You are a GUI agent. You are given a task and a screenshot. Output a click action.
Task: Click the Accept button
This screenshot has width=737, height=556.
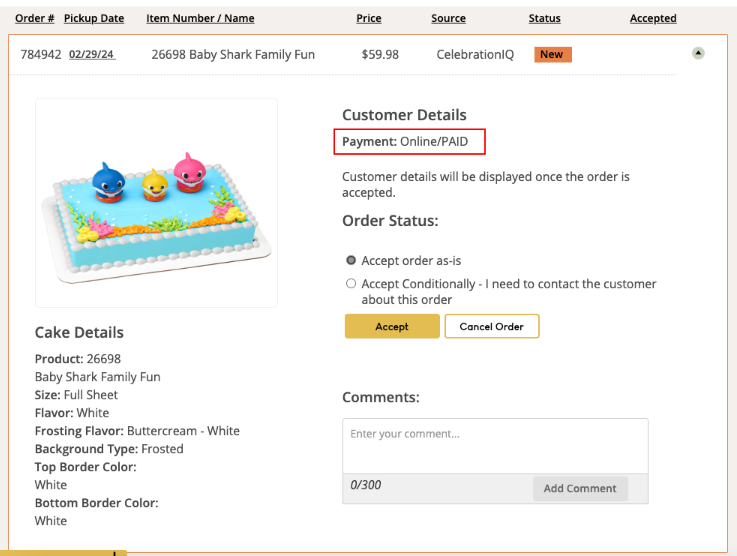[x=392, y=327]
